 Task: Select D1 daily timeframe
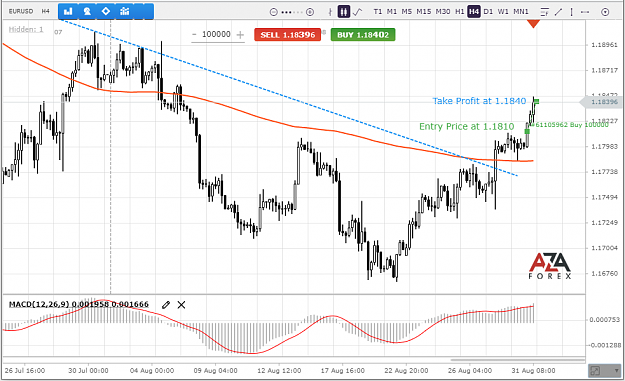coord(488,12)
